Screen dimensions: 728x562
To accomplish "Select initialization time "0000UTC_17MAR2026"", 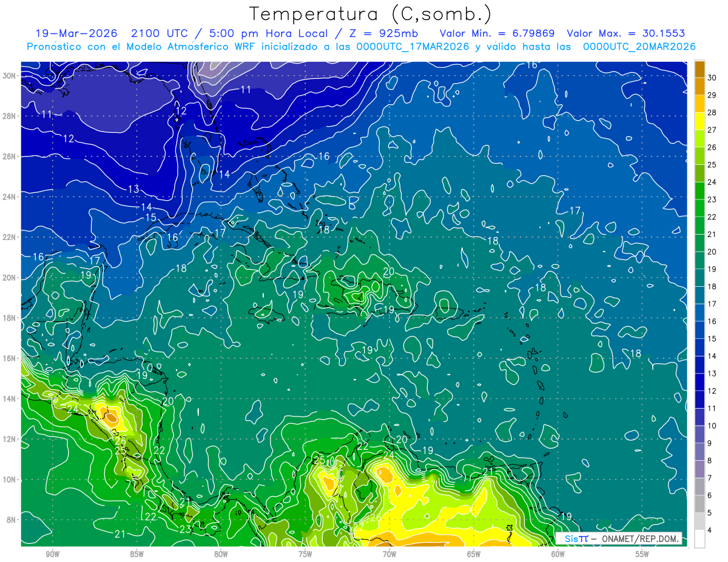I will [x=413, y=46].
